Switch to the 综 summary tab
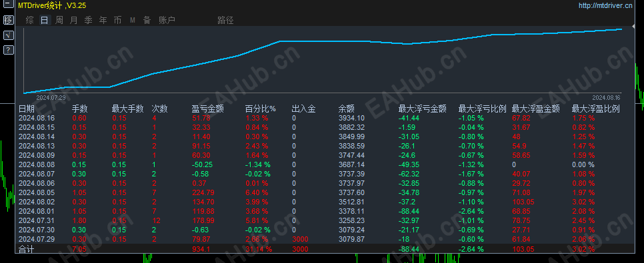 point(29,20)
